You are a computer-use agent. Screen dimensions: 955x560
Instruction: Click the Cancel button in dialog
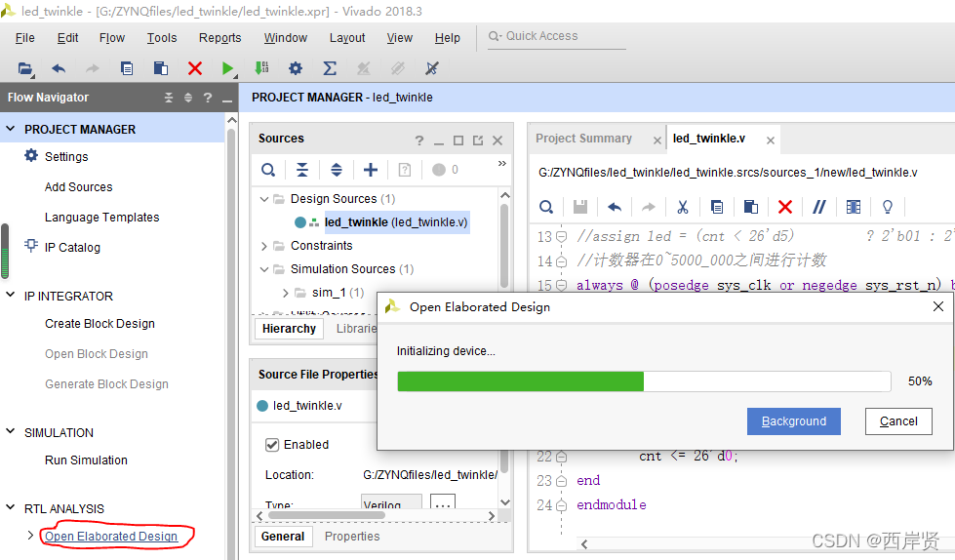(898, 421)
